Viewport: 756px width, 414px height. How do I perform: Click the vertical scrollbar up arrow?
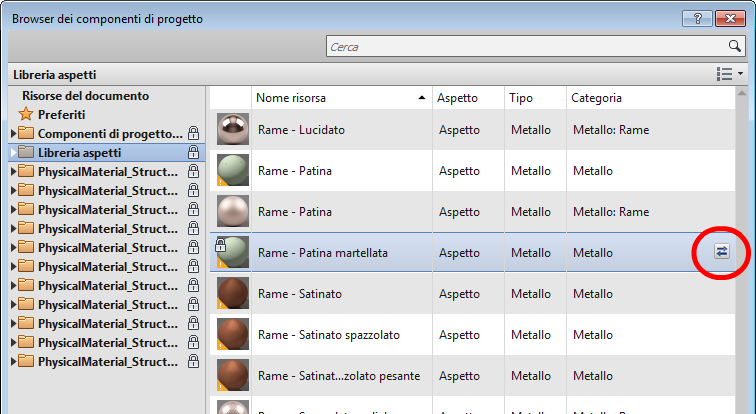(x=741, y=94)
